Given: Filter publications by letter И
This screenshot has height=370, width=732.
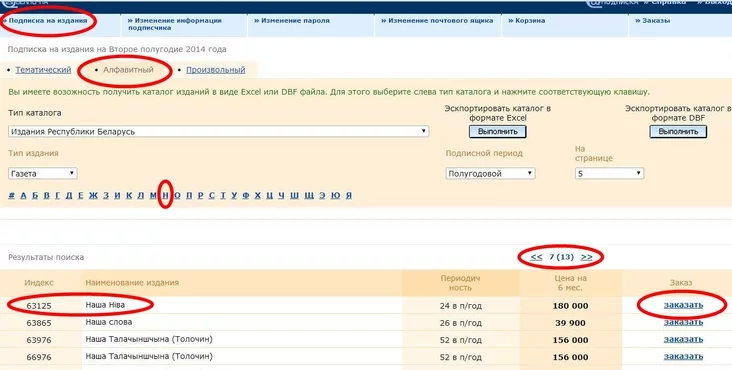Looking at the screenshot, I should (118, 195).
